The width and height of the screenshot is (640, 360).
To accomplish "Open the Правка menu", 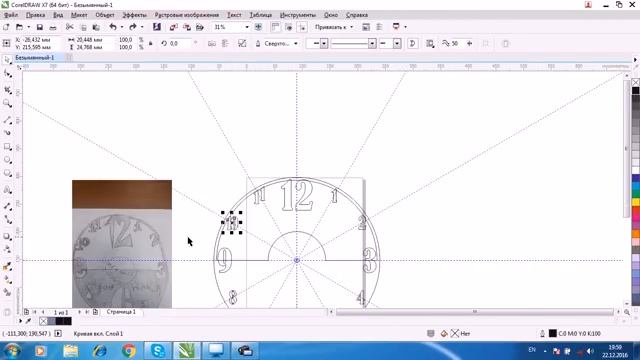I will [x=36, y=15].
